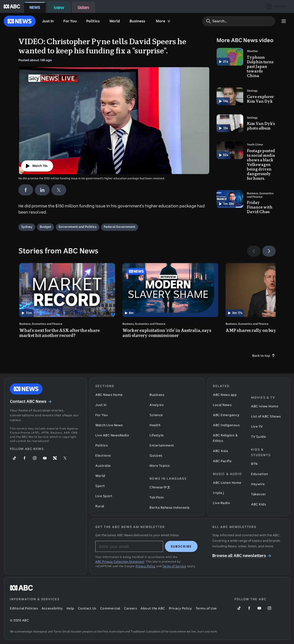The height and width of the screenshot is (644, 294).
Task: Open the Politics menu item
Action: pos(93,21)
